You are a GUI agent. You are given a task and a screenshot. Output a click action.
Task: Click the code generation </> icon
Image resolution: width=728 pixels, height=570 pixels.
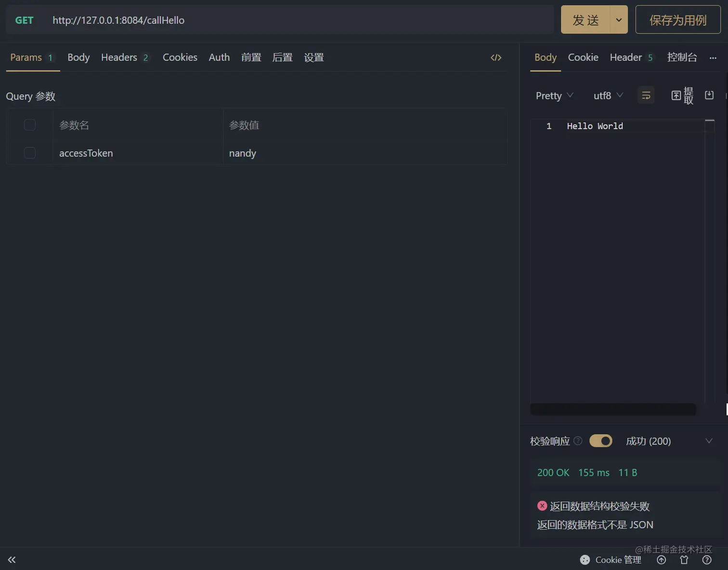click(496, 57)
